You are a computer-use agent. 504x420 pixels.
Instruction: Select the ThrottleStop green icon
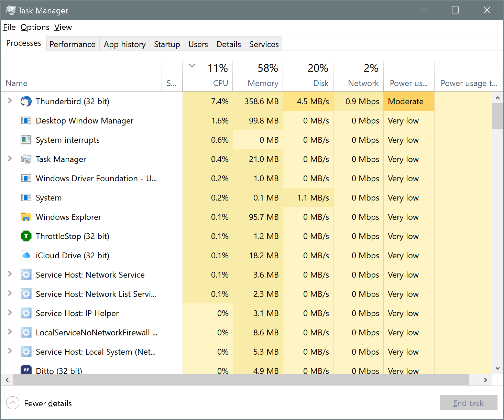point(26,236)
